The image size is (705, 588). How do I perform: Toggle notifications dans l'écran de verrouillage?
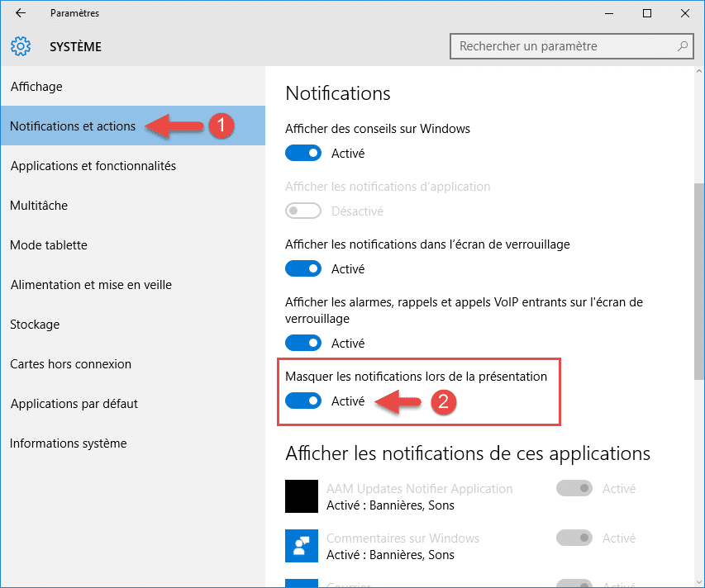(303, 268)
